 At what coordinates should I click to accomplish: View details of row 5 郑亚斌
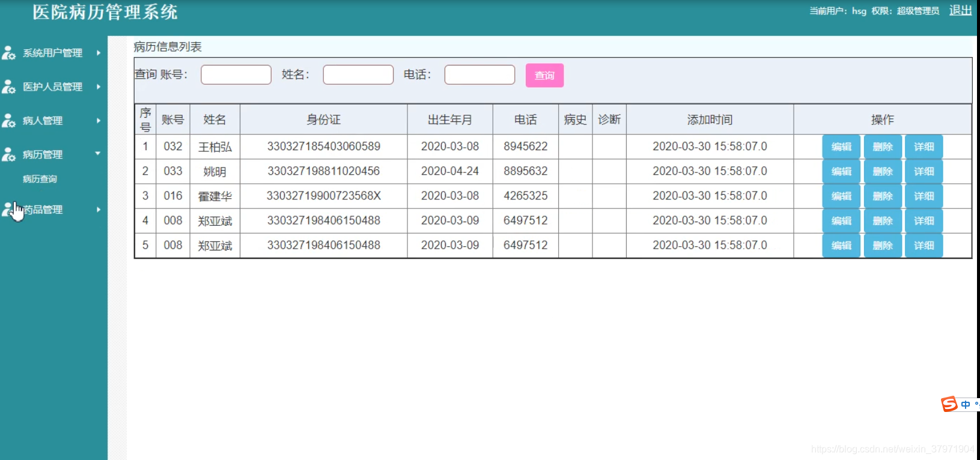click(924, 245)
